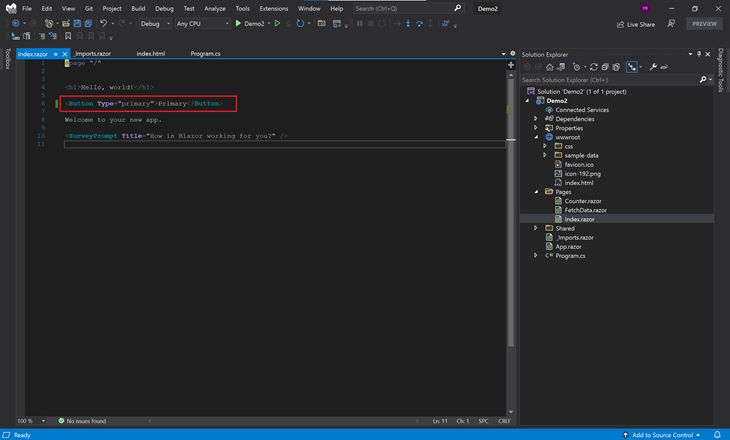Image resolution: width=730 pixels, height=440 pixels.
Task: Open the Extensions menu
Action: (x=274, y=8)
